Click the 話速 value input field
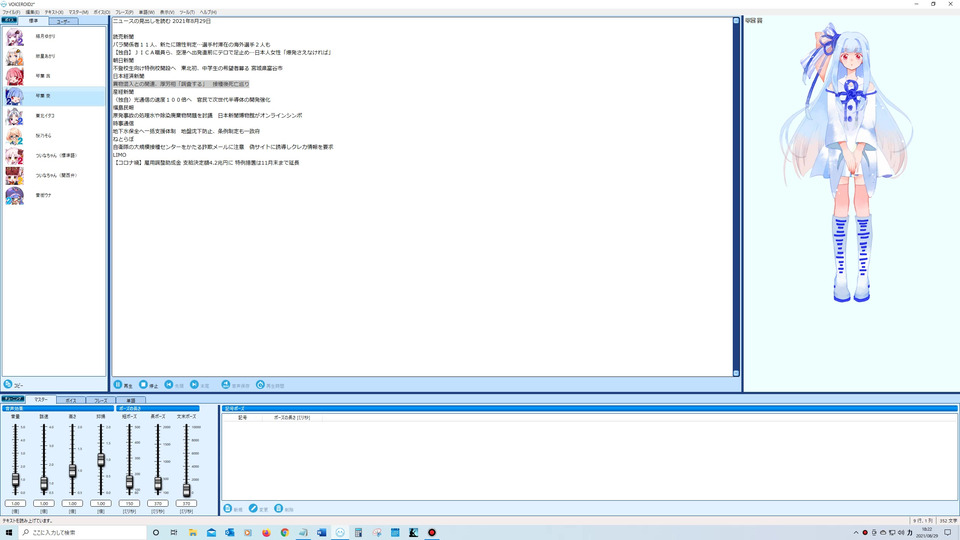 [44, 503]
